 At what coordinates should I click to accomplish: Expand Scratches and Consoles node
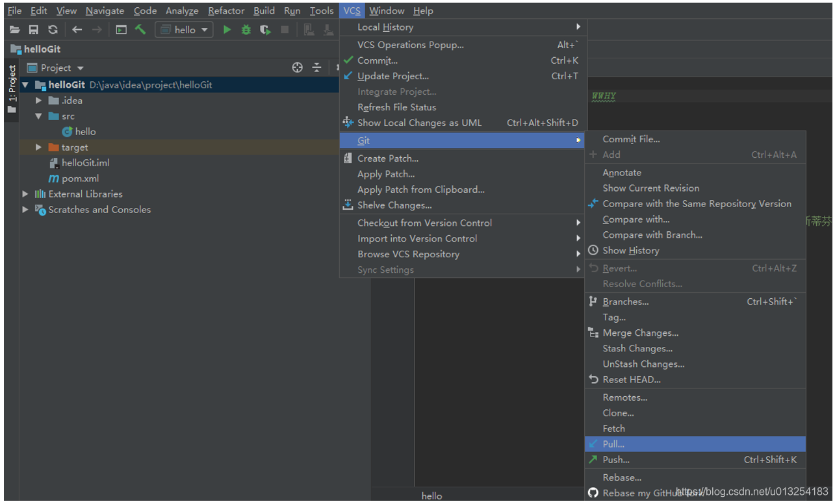pos(25,210)
